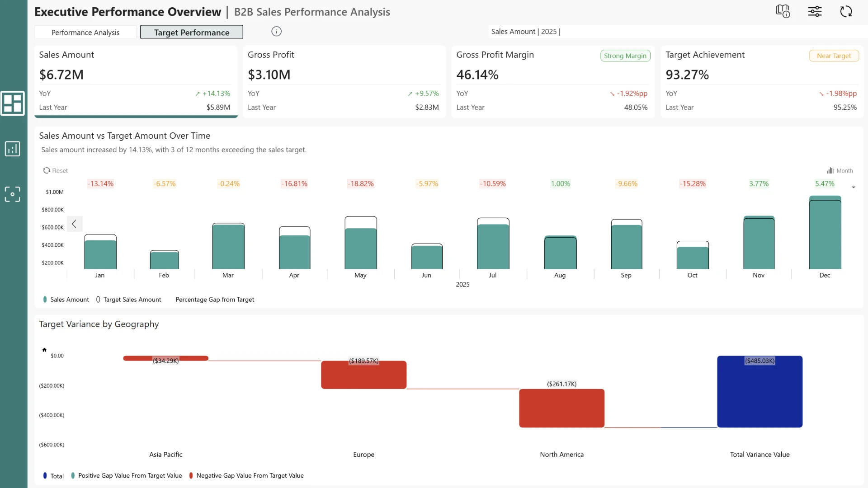Select the Target Performance tab
This screenshot has height=488, width=868.
point(192,33)
